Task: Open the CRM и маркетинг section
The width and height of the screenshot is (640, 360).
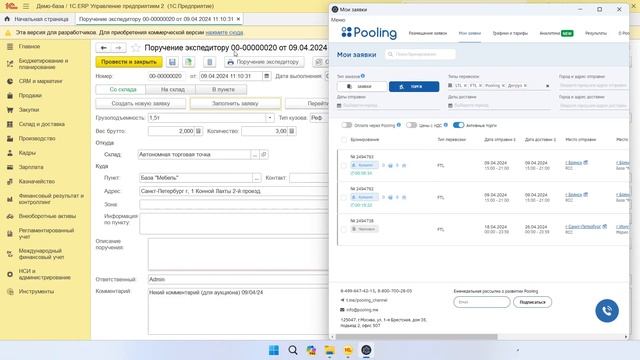Action: (40, 81)
